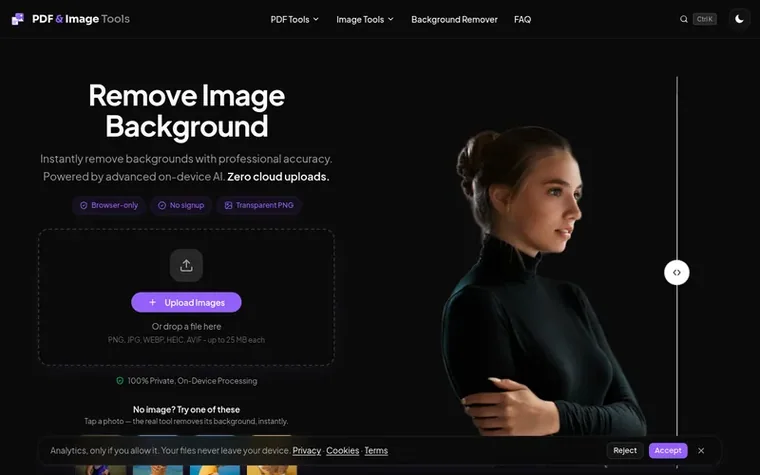Click '100% Private, On-Device Processing' text
This screenshot has height=475, width=760.
click(x=192, y=381)
